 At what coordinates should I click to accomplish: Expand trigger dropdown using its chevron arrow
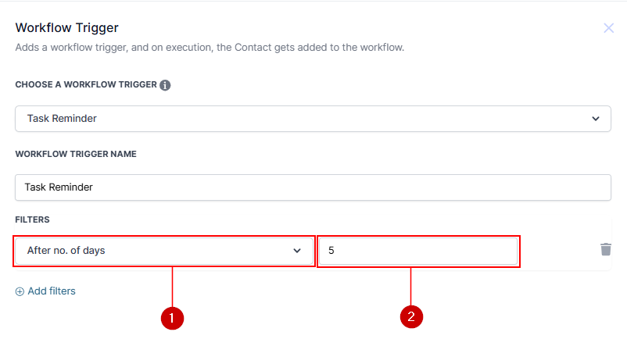596,119
